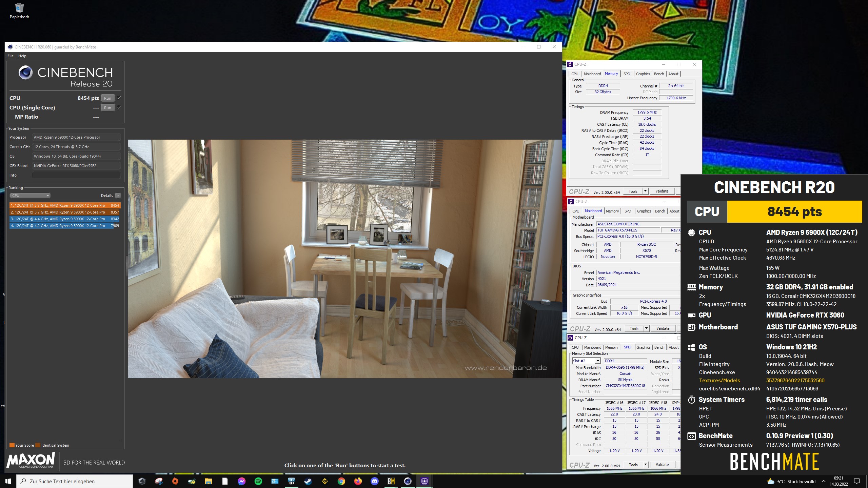The height and width of the screenshot is (488, 868).
Task: Select Graphics tab in CPU-Z Mainboard window
Action: tap(644, 211)
